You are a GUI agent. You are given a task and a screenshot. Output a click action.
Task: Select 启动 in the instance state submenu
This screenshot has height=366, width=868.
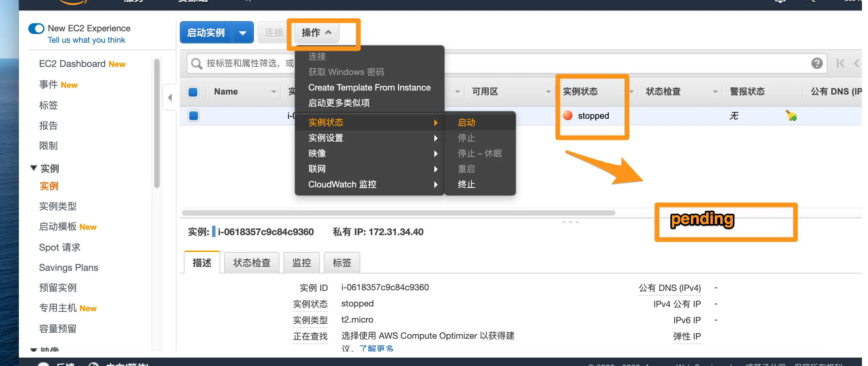pyautogui.click(x=466, y=122)
